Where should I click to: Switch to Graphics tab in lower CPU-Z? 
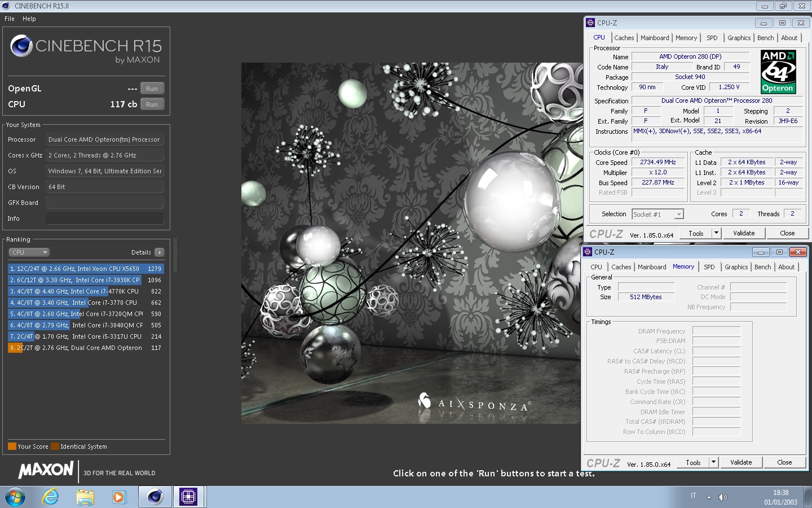tap(736, 267)
